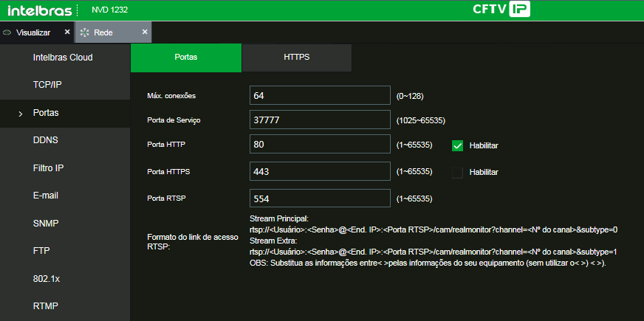Focus the Porta RTSP input field

point(319,199)
